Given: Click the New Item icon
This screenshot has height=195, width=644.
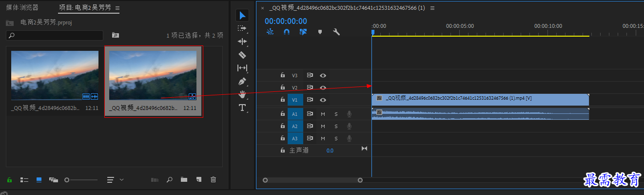Looking at the screenshot, I should click(198, 180).
